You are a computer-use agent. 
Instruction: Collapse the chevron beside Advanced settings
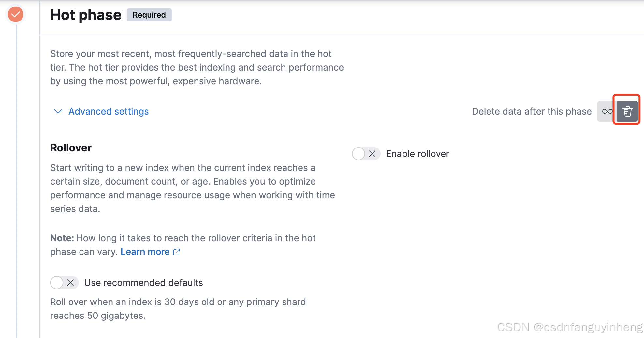(x=58, y=111)
